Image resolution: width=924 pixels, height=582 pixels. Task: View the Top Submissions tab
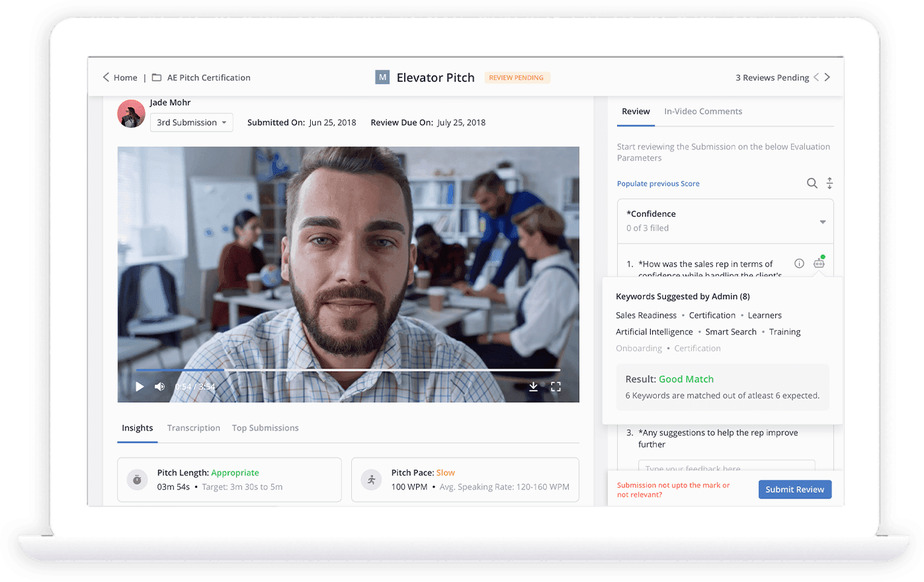[x=265, y=428]
